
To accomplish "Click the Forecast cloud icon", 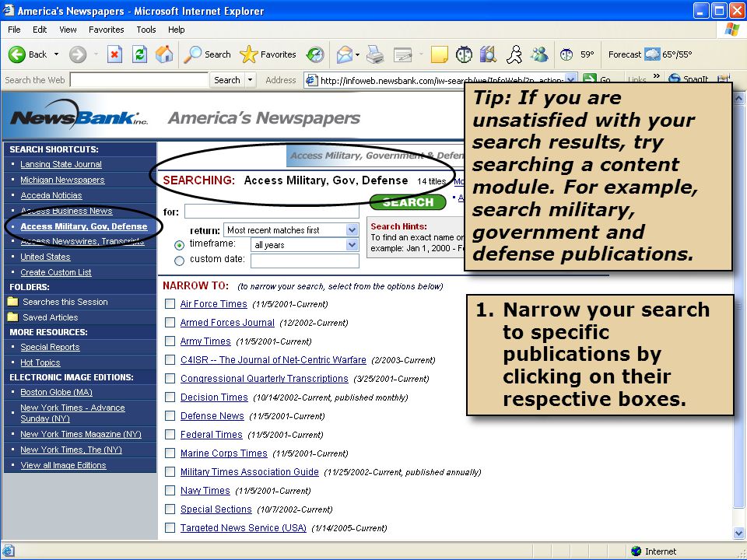I will 652,54.
